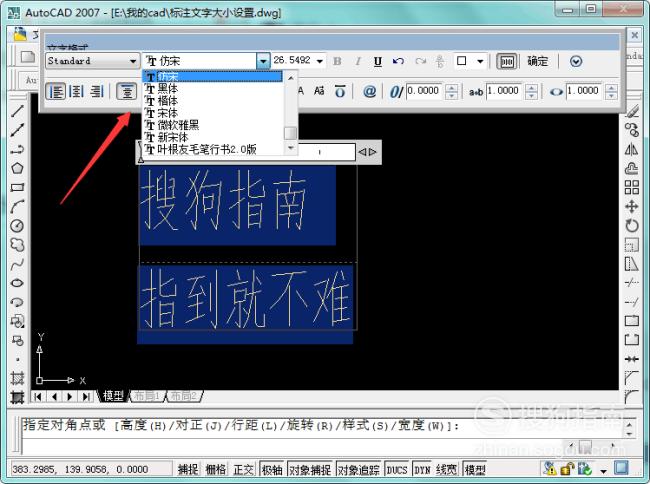This screenshot has height=484, width=650.
Task: Toggle Italic formatting
Action: click(357, 61)
